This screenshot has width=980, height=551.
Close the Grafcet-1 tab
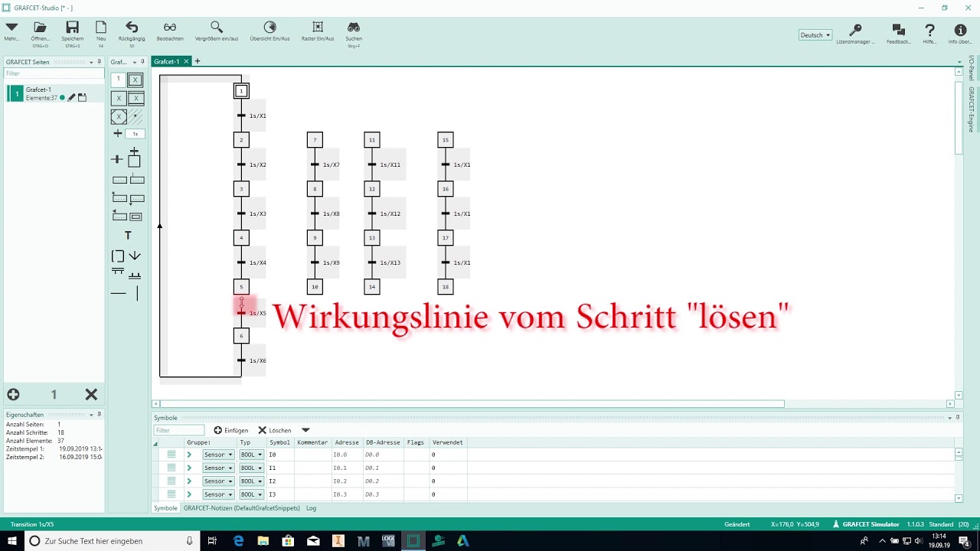(x=186, y=61)
